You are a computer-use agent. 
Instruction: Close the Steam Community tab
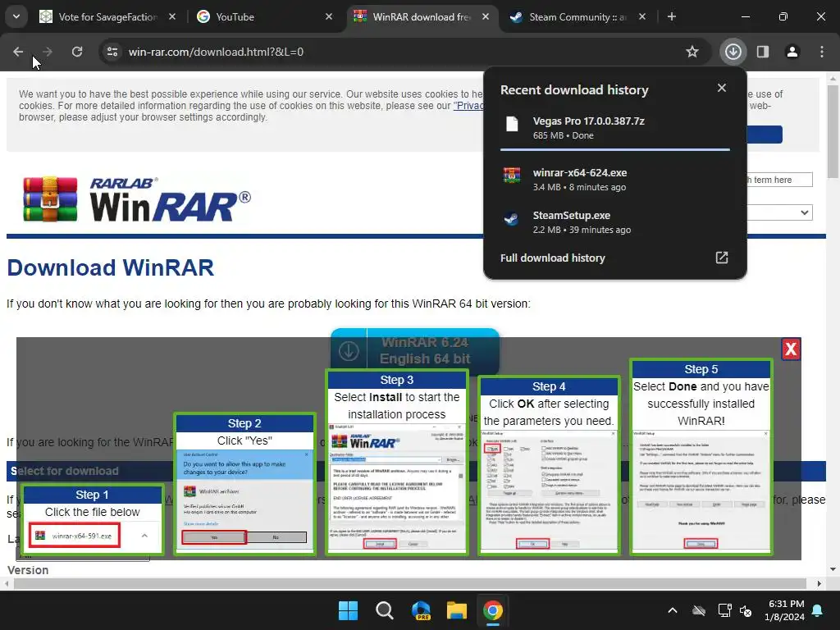coord(642,16)
